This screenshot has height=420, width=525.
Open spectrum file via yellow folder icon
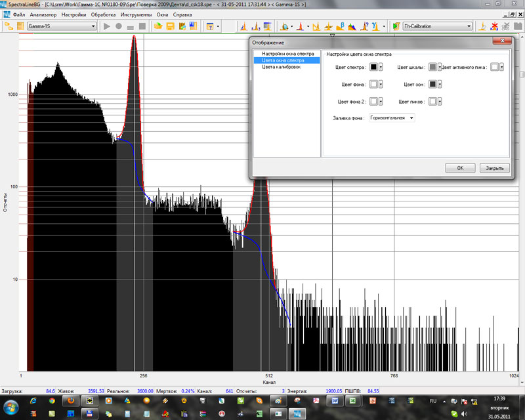[158, 26]
